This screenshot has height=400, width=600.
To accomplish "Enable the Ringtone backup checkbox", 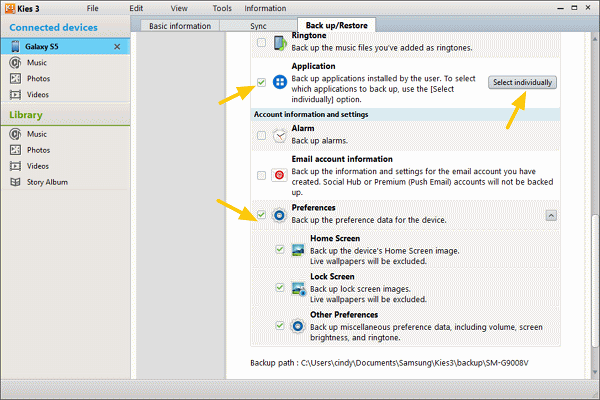I will point(261,42).
